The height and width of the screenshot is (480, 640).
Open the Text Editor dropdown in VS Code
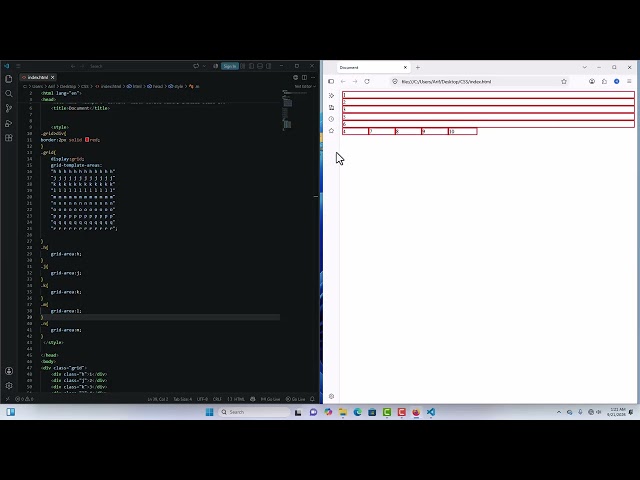click(x=305, y=87)
